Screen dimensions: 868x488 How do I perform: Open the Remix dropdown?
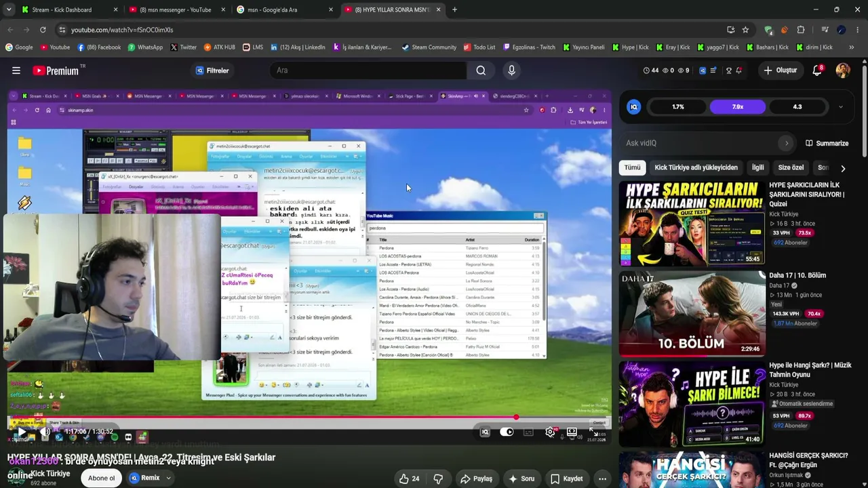tap(168, 479)
